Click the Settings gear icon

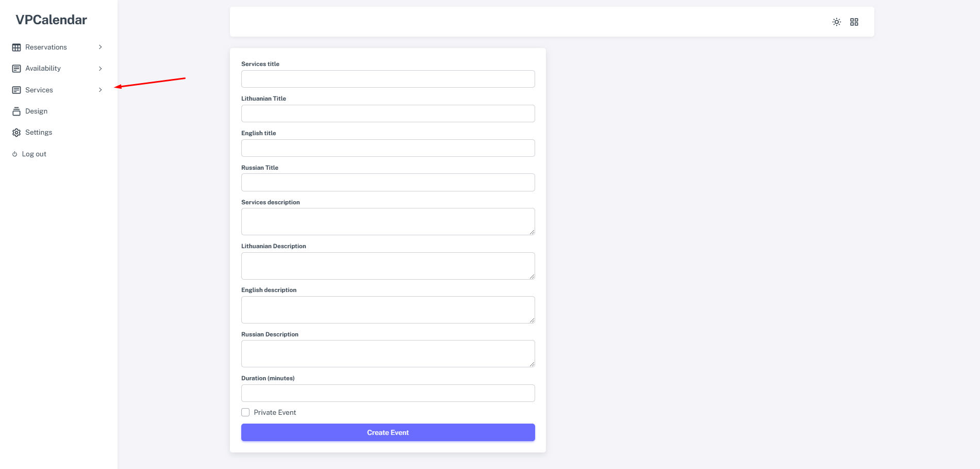point(16,133)
